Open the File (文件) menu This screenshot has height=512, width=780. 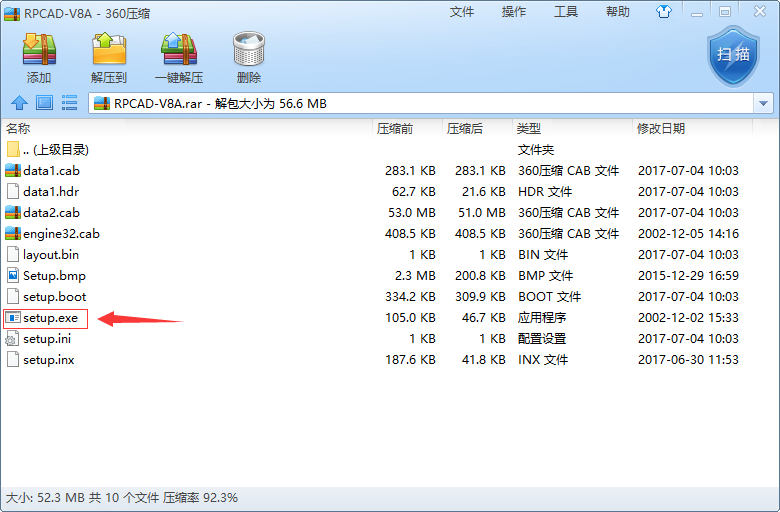(462, 12)
